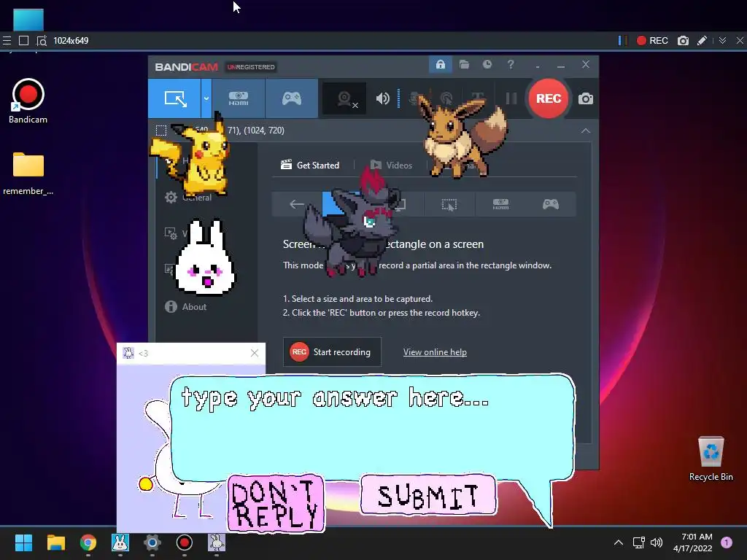
Task: Click the top bar REC button
Action: 653,41
